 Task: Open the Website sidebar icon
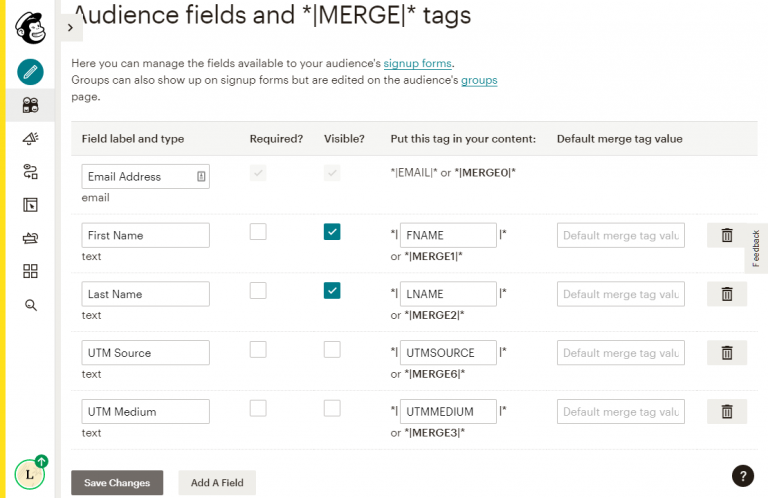30,205
